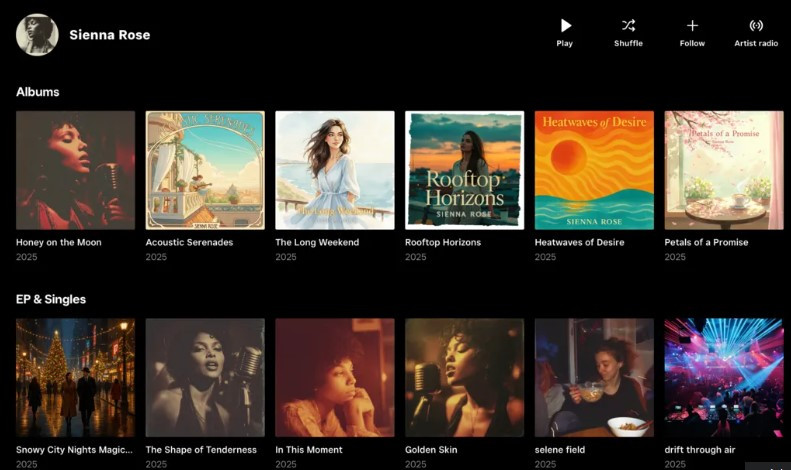Click the Albums section heading

(38, 92)
